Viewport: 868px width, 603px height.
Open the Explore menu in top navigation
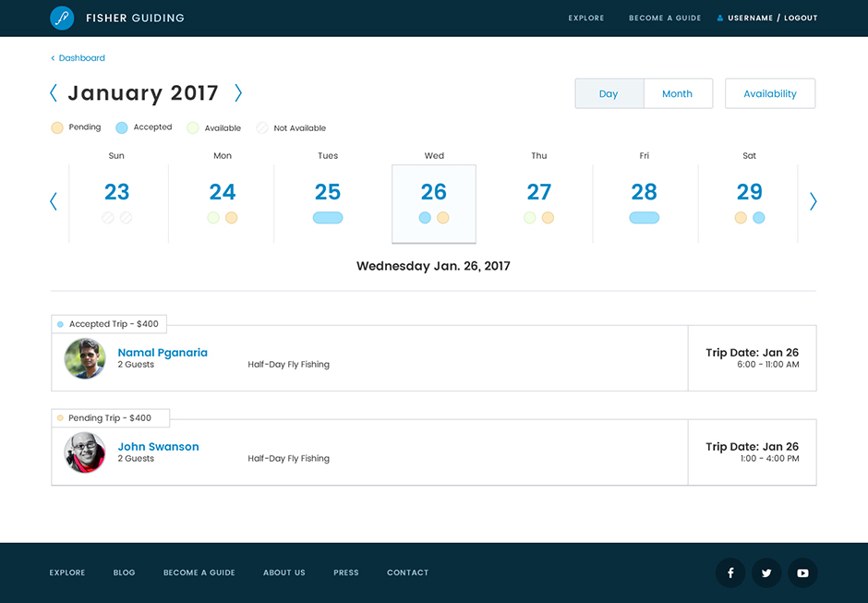pyautogui.click(x=586, y=18)
